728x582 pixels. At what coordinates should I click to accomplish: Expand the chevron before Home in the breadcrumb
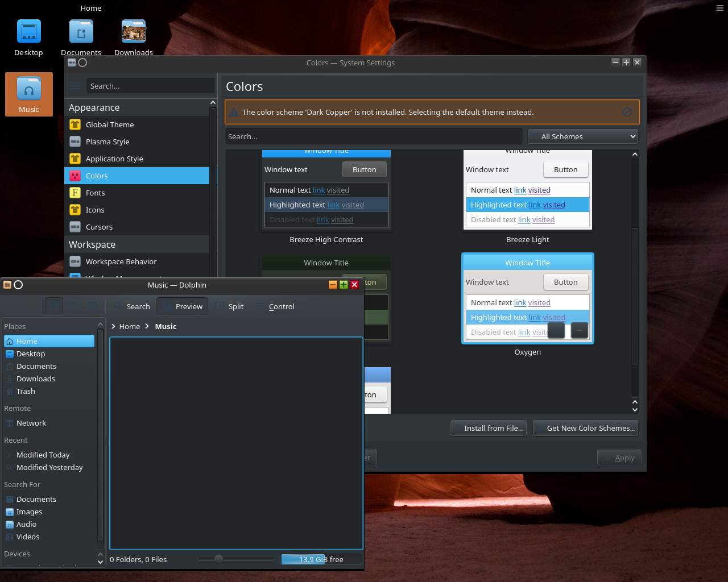[x=113, y=326]
